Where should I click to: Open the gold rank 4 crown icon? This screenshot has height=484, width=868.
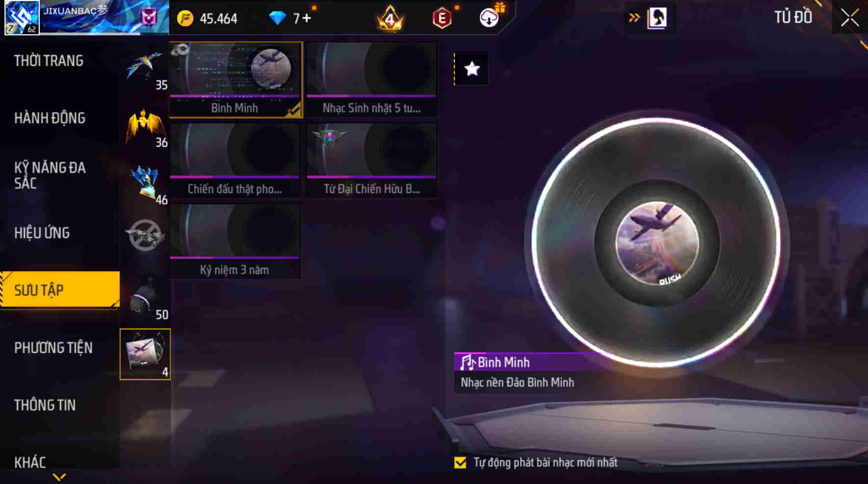coord(390,19)
